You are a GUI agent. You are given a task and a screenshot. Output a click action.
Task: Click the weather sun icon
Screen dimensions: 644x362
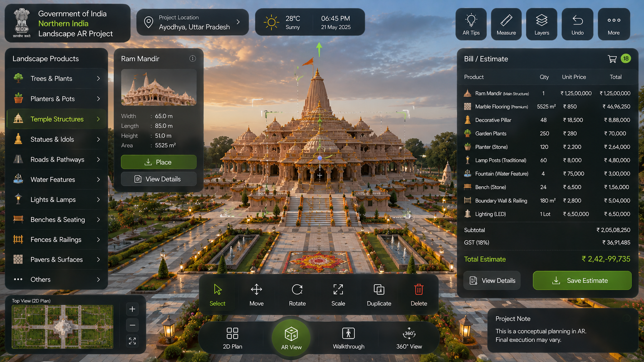[x=272, y=22]
